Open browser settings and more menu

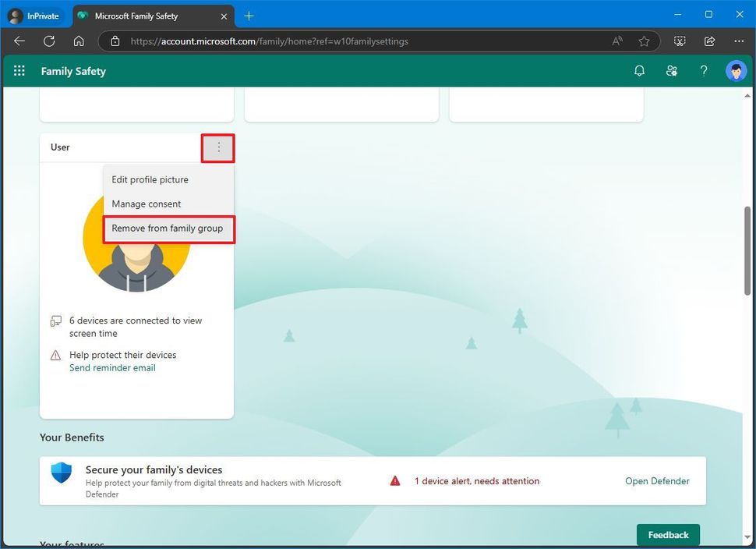click(x=739, y=41)
